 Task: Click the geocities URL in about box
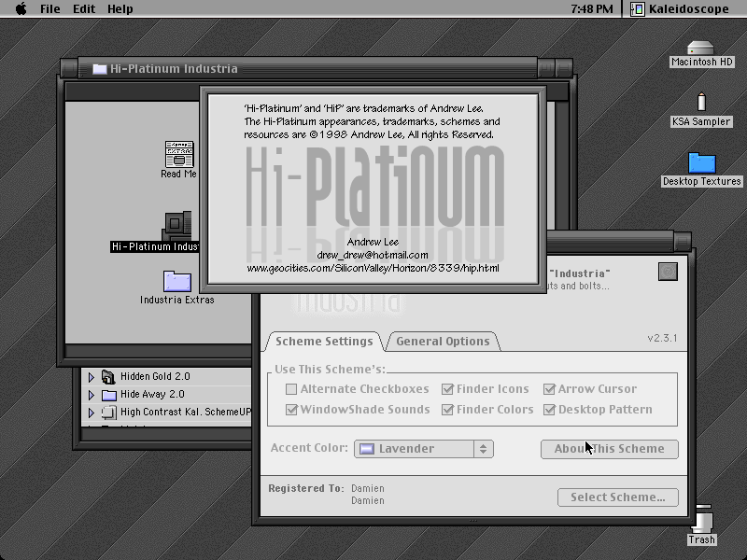[x=373, y=268]
